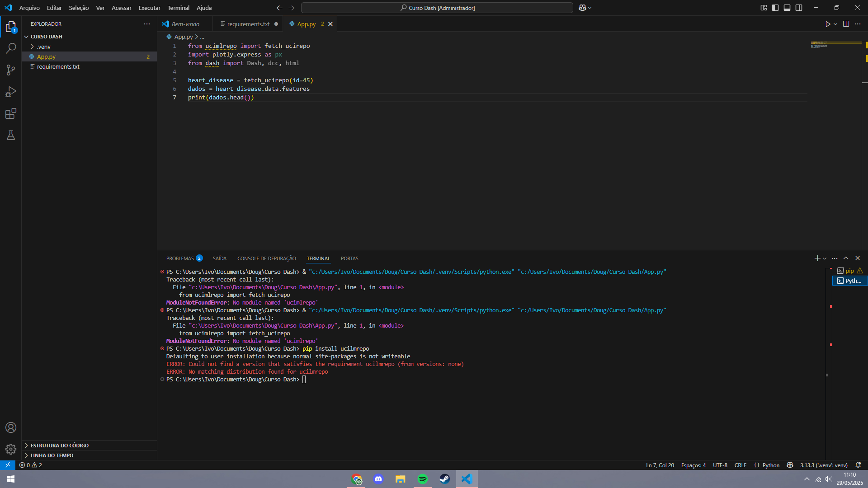
Task: Select requirements.txt in the explorer tree
Action: coord(89,66)
